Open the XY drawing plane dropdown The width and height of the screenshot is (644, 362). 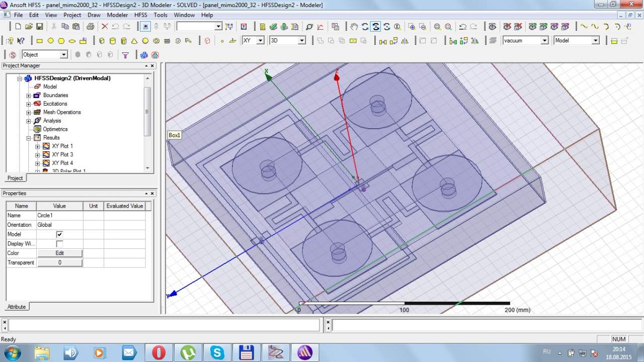tap(260, 41)
